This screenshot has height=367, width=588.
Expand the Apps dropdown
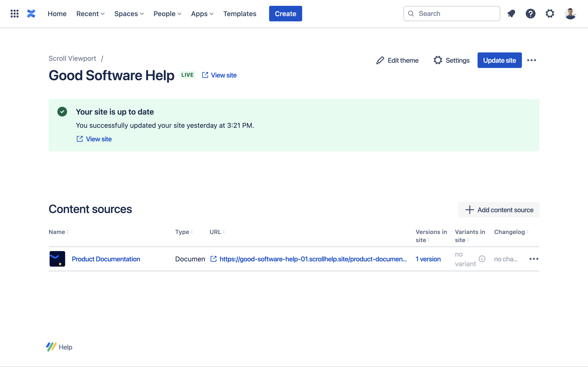(202, 14)
